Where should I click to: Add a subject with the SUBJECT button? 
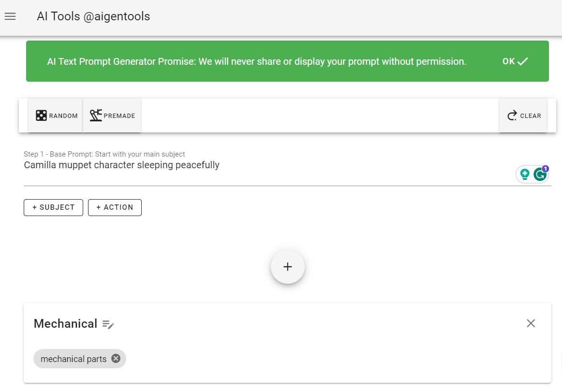53,207
